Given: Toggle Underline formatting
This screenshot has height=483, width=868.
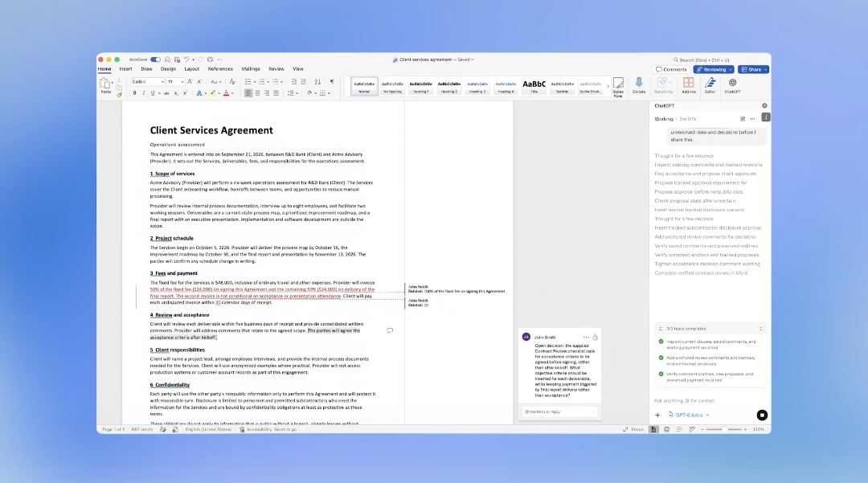Looking at the screenshot, I should [x=153, y=93].
